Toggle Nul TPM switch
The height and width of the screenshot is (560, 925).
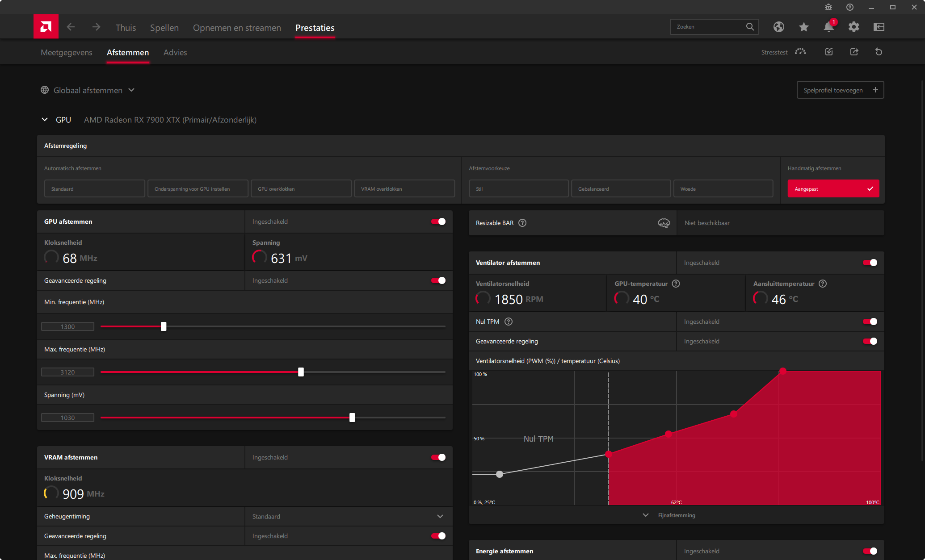click(870, 322)
